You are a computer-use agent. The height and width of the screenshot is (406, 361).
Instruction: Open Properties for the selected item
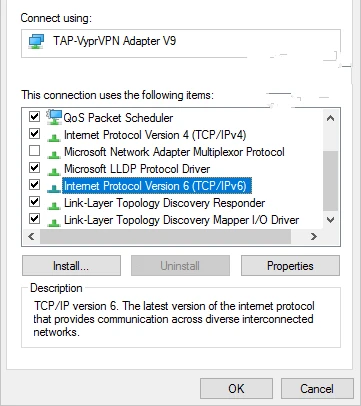[x=290, y=266]
